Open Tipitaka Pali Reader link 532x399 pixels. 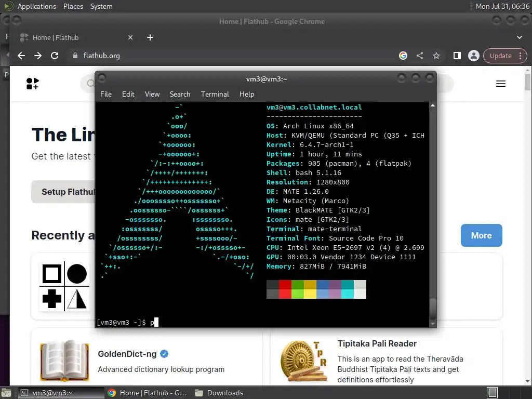pyautogui.click(x=377, y=343)
